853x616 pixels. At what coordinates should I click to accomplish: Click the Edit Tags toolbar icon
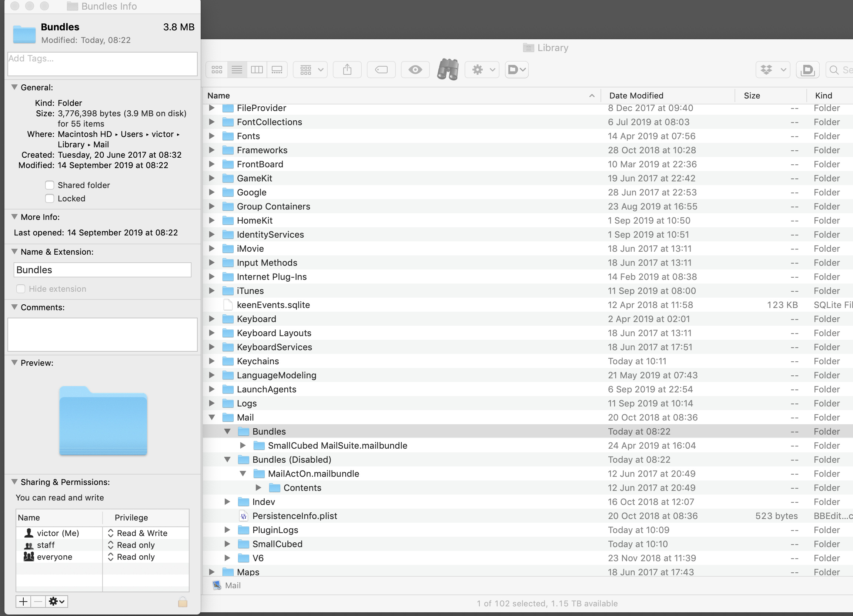click(381, 70)
